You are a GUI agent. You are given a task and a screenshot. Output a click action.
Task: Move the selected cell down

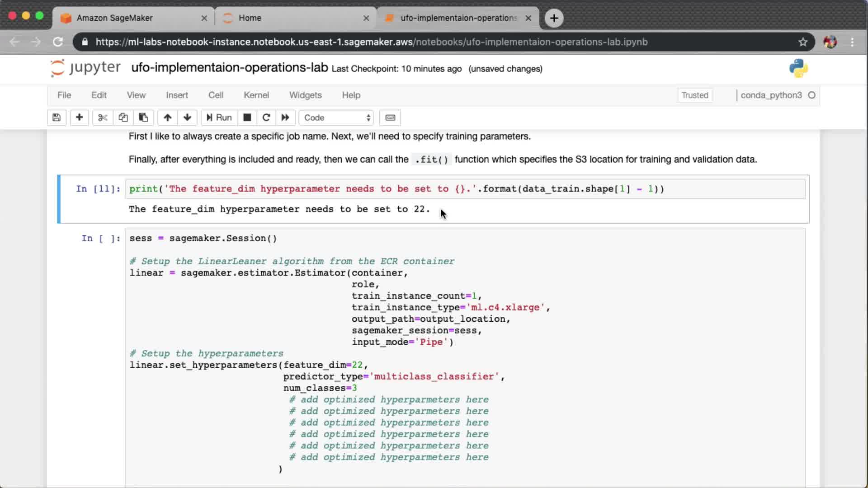pos(187,117)
